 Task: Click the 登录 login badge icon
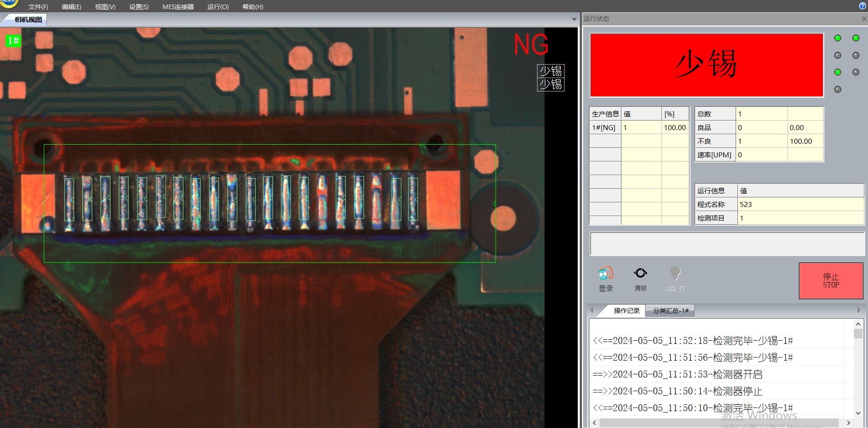pos(606,274)
